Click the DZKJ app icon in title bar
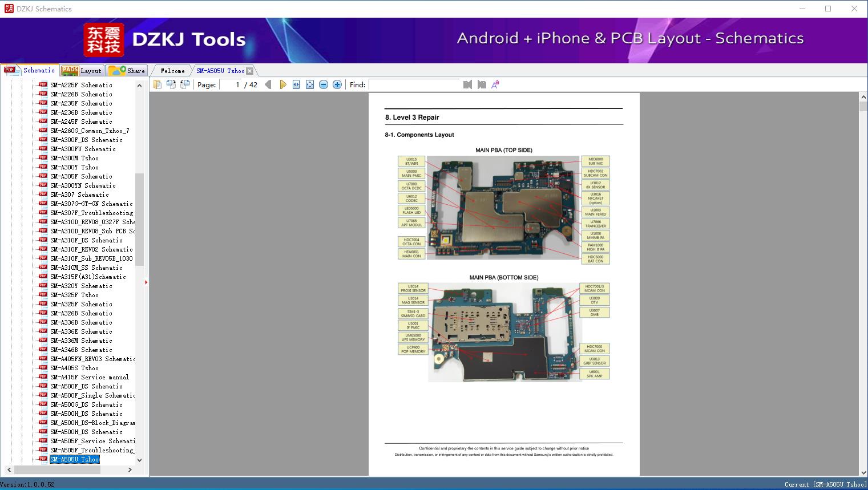This screenshot has height=490, width=868. click(9, 9)
